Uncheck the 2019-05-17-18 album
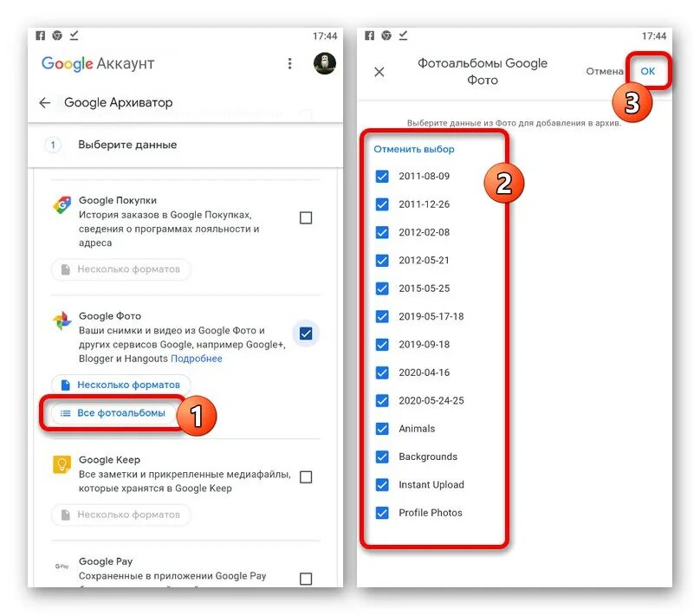Screen dimensions: 700x615 (x=382, y=316)
